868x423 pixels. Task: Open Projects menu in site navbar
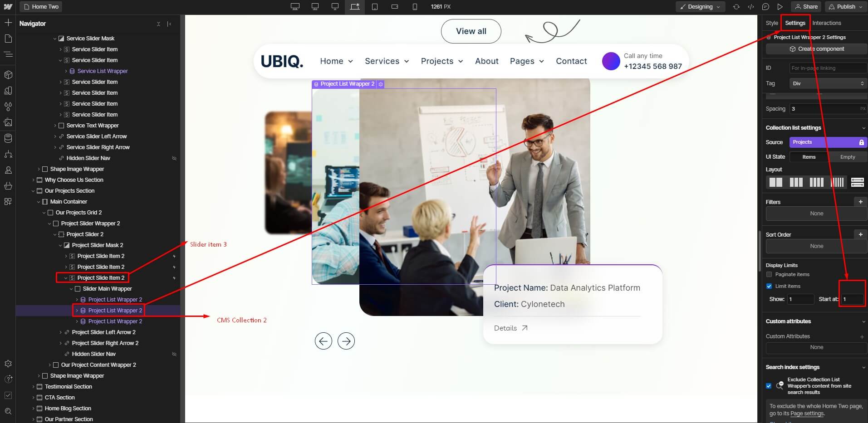pyautogui.click(x=442, y=61)
